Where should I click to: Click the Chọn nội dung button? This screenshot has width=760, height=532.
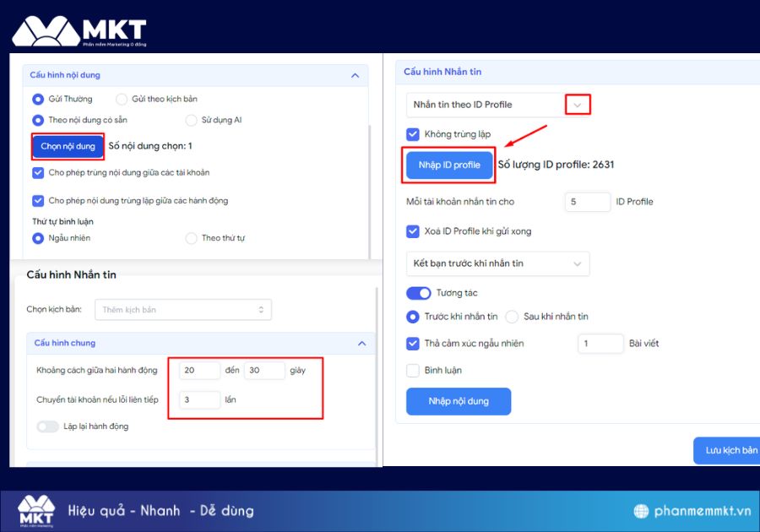click(68, 146)
